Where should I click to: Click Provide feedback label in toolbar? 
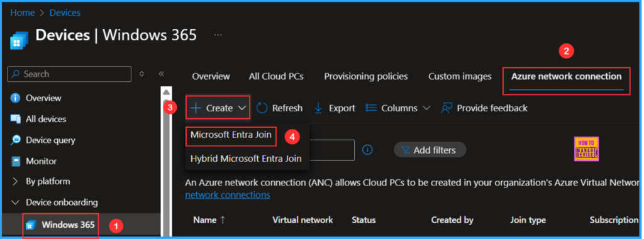coord(492,108)
